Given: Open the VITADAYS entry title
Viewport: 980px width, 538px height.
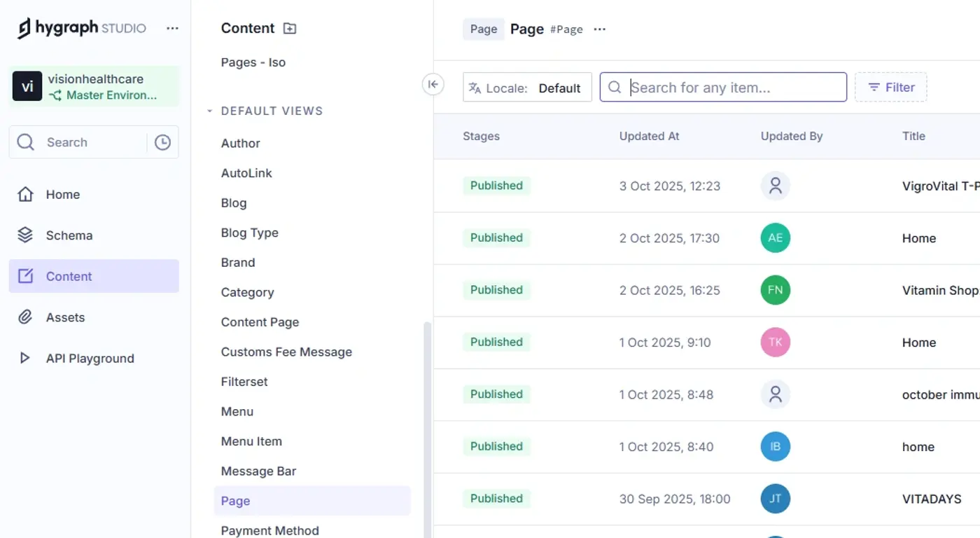Looking at the screenshot, I should pos(932,499).
